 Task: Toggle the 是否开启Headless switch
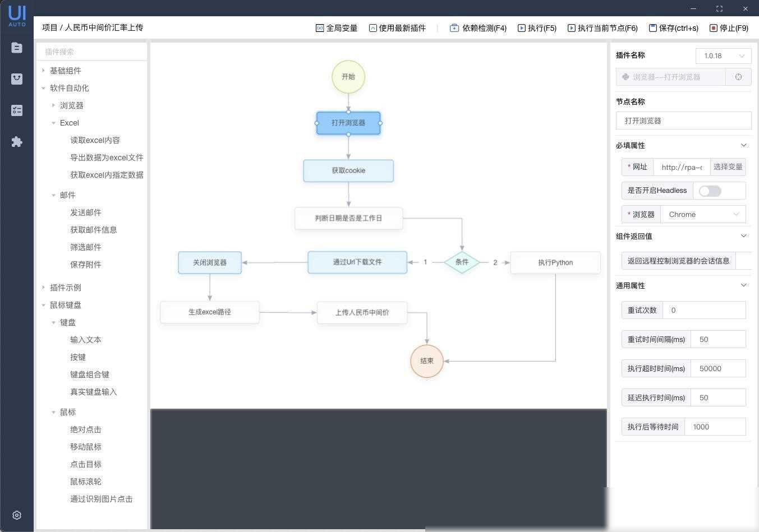point(710,191)
